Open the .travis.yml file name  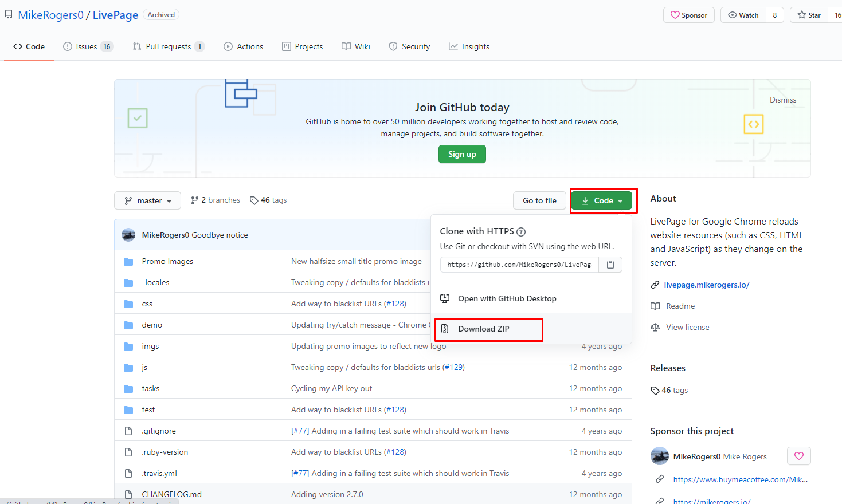(x=159, y=473)
